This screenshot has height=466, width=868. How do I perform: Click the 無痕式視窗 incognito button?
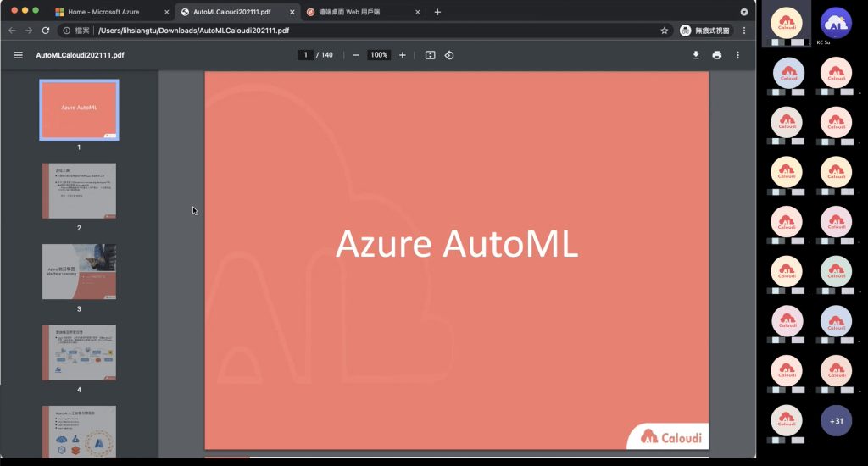coord(705,31)
